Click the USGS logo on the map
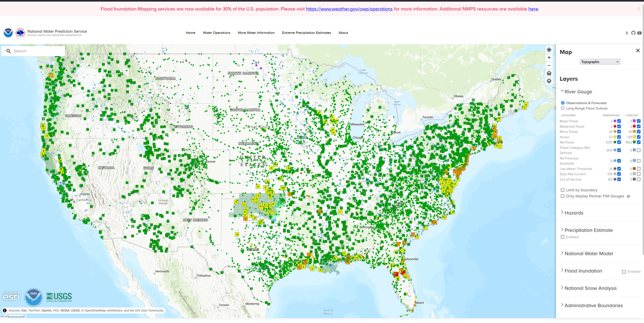The width and height of the screenshot is (644, 323). [59, 297]
